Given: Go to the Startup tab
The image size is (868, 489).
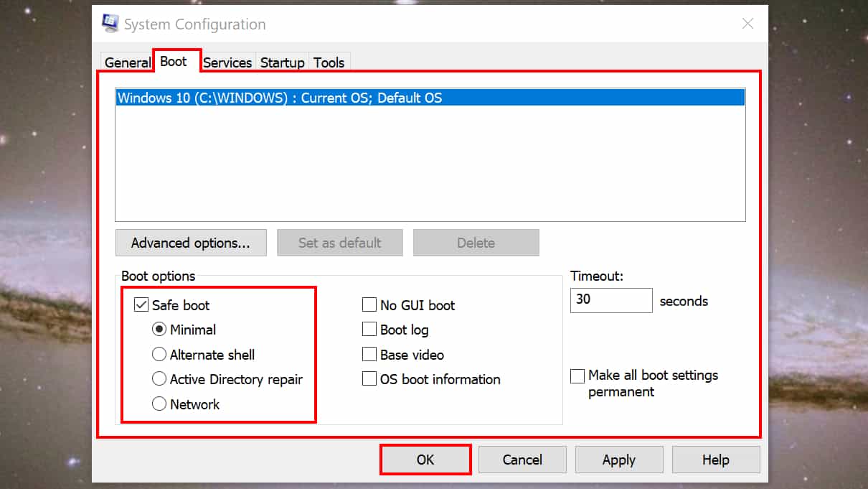Looking at the screenshot, I should click(x=282, y=62).
